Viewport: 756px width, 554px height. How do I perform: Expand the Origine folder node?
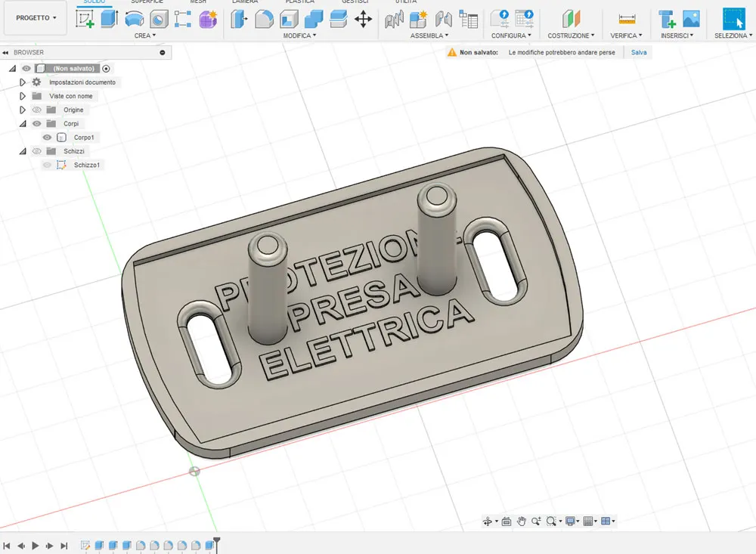pyautogui.click(x=22, y=110)
